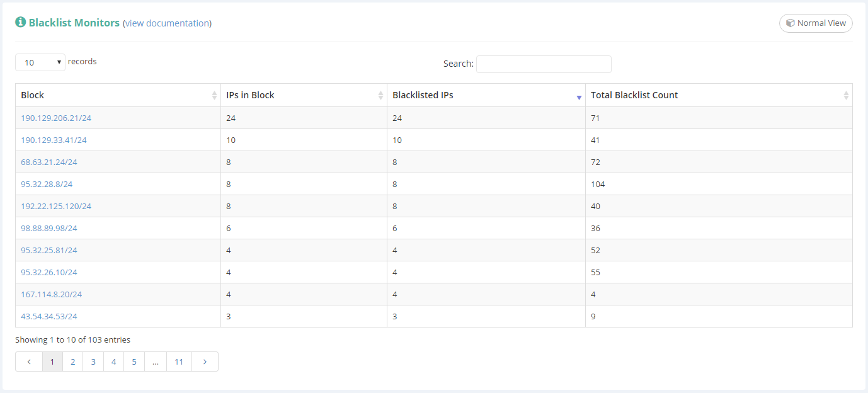Open block 43.54.34.53/24

pos(49,316)
